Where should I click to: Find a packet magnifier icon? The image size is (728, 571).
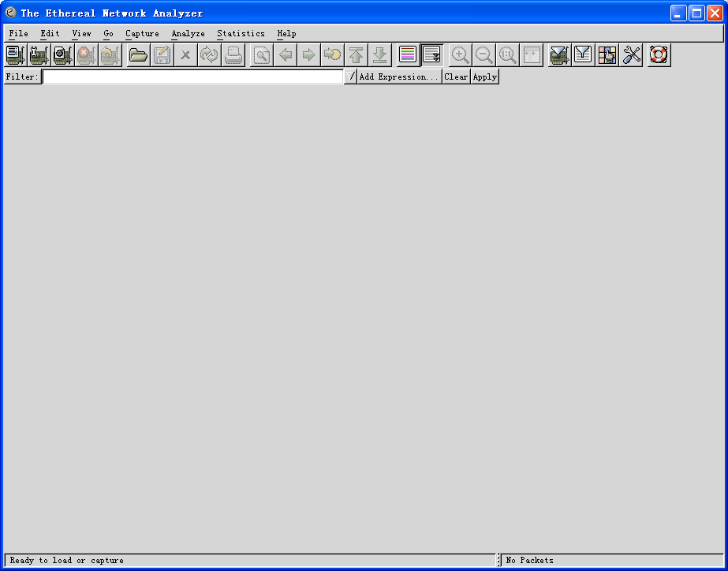click(x=261, y=55)
